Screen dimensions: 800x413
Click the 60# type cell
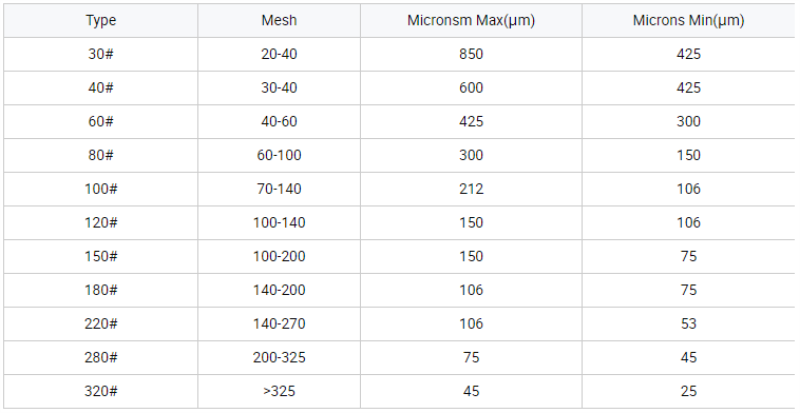[101, 122]
